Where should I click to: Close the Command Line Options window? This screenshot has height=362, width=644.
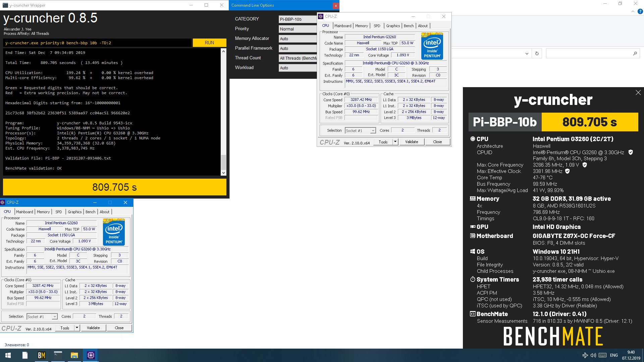coord(335,5)
